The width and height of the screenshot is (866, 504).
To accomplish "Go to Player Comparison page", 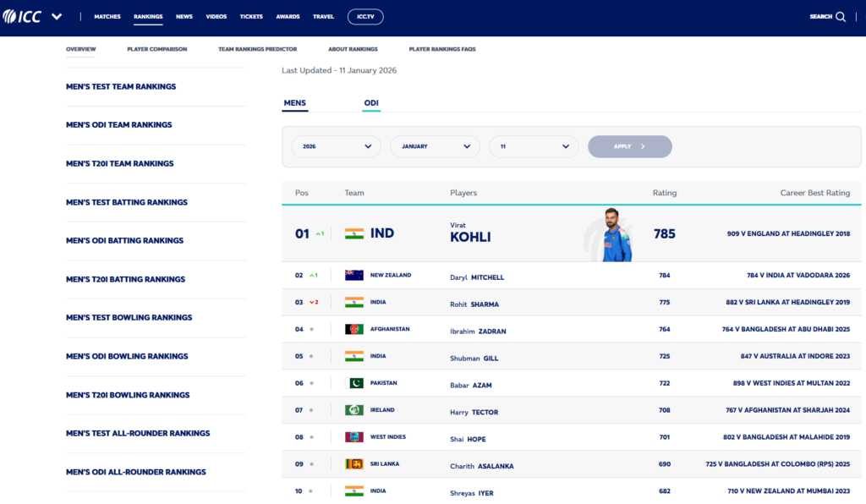I will tap(157, 49).
